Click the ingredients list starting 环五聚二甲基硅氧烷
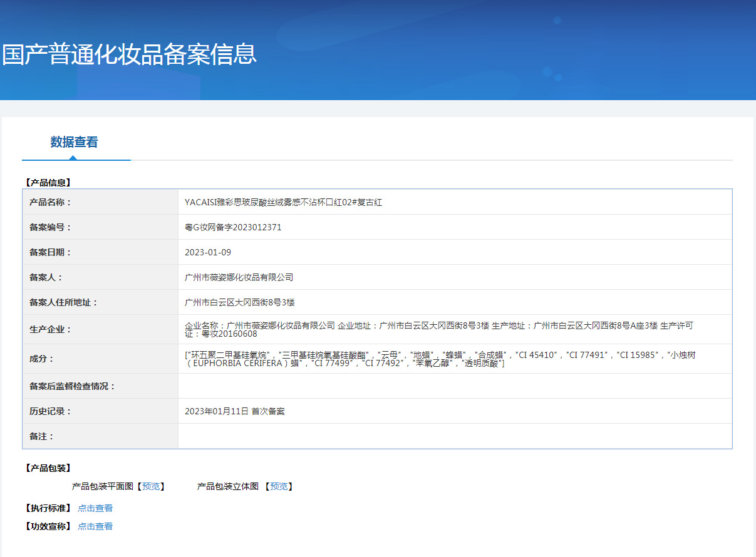The height and width of the screenshot is (557, 756). click(x=440, y=359)
